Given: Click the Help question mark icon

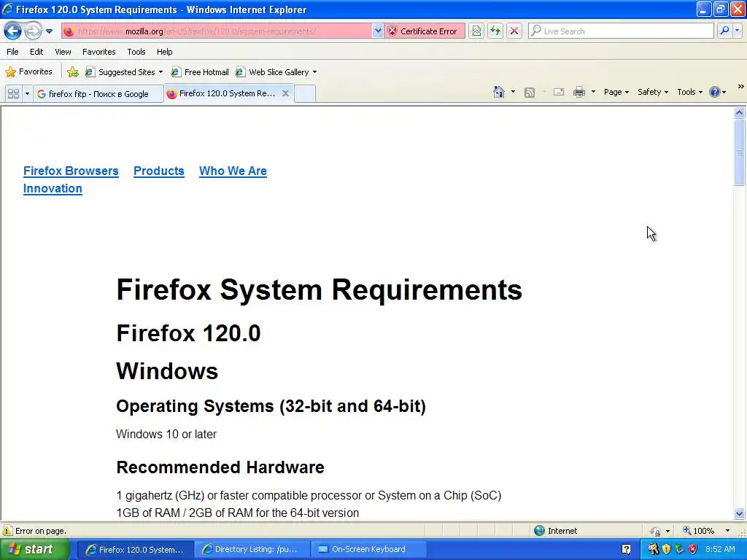Looking at the screenshot, I should 715,92.
